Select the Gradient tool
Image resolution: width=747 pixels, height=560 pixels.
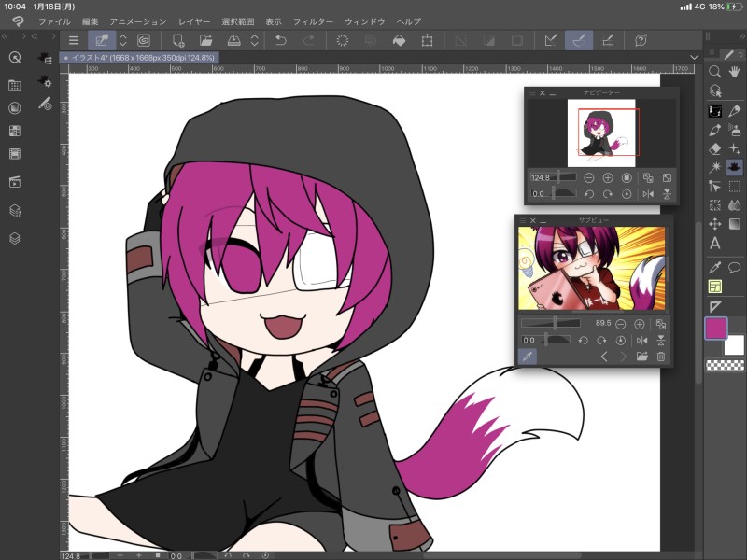(735, 224)
